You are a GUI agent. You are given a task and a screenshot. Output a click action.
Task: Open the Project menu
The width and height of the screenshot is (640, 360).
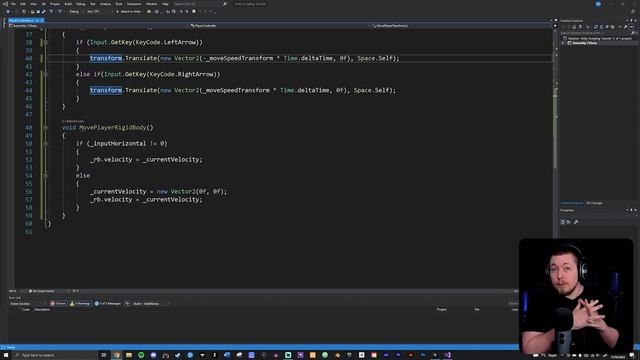click(55, 4)
